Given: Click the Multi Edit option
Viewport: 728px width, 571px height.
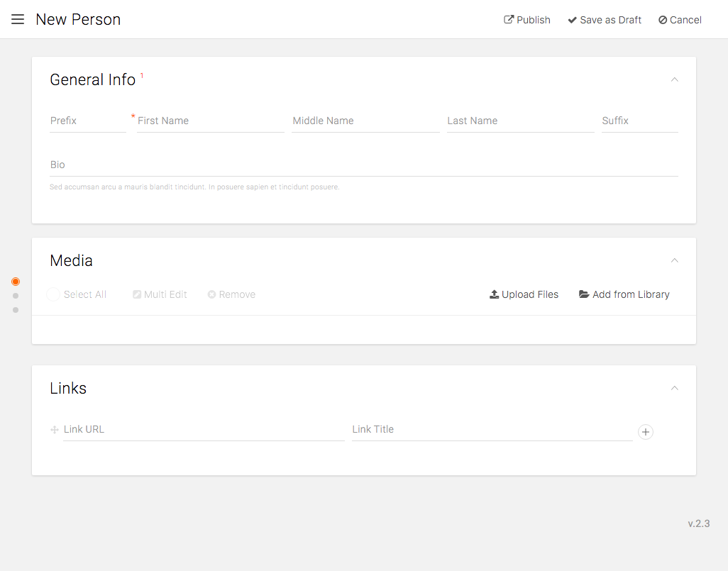Looking at the screenshot, I should coord(160,294).
